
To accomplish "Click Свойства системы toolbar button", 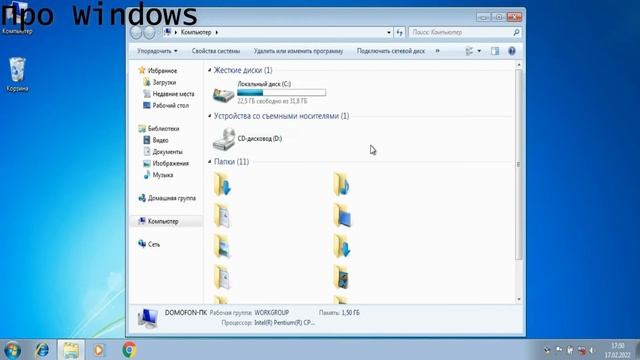I will [x=216, y=51].
